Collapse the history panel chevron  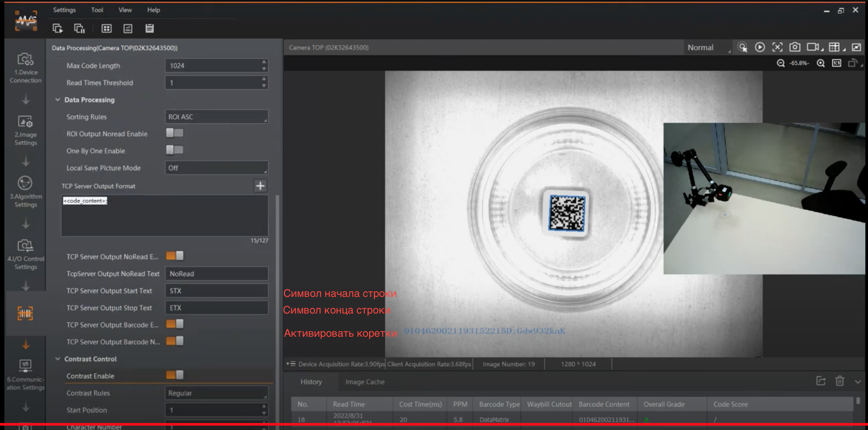pos(858,381)
